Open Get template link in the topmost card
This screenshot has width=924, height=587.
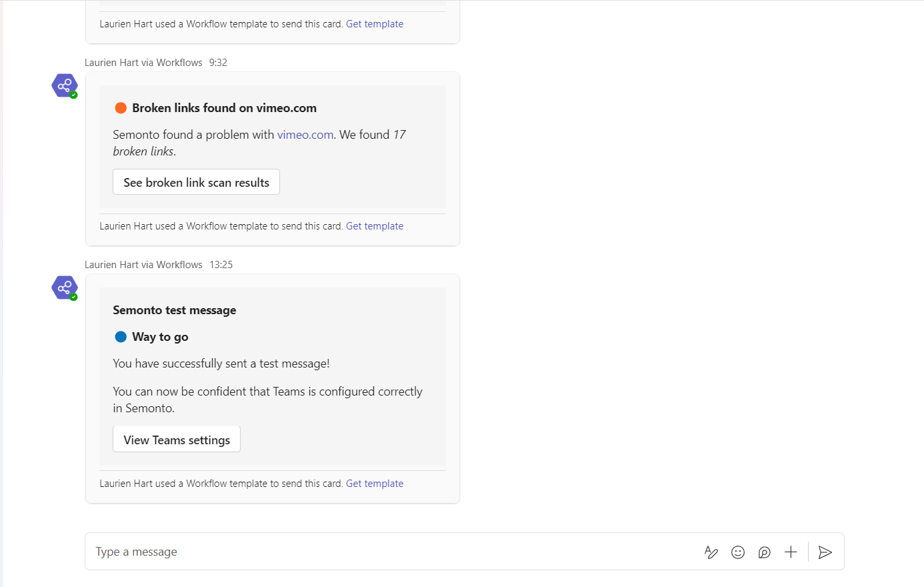click(x=375, y=24)
